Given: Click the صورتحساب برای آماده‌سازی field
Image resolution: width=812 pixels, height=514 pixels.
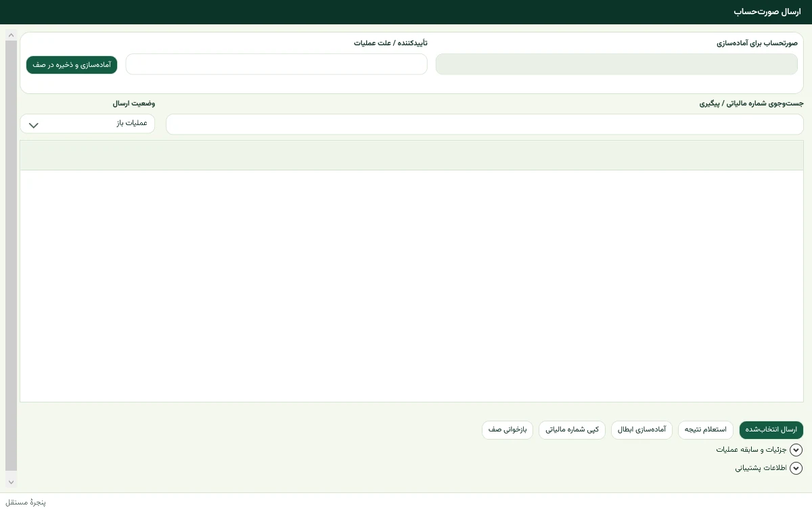Looking at the screenshot, I should tap(616, 64).
